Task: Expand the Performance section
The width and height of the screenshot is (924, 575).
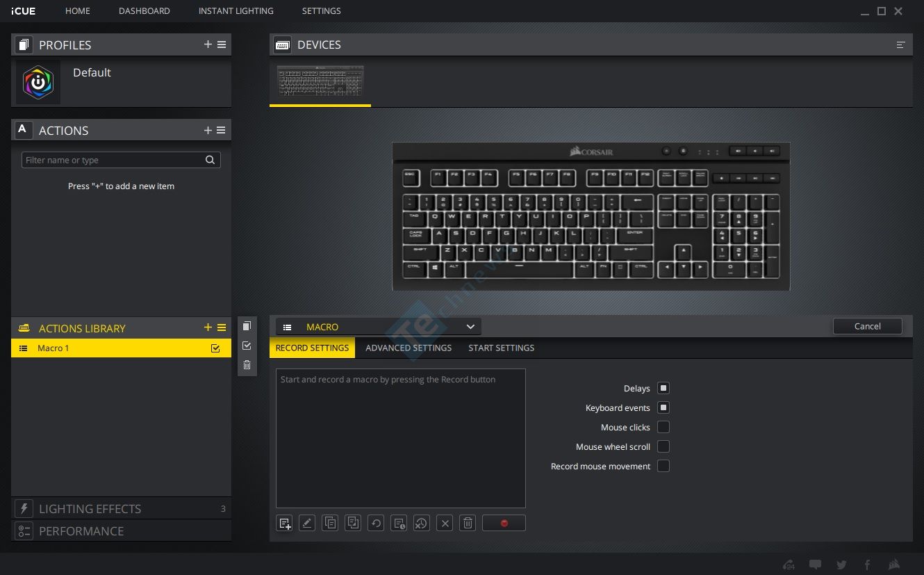Action: (121, 531)
